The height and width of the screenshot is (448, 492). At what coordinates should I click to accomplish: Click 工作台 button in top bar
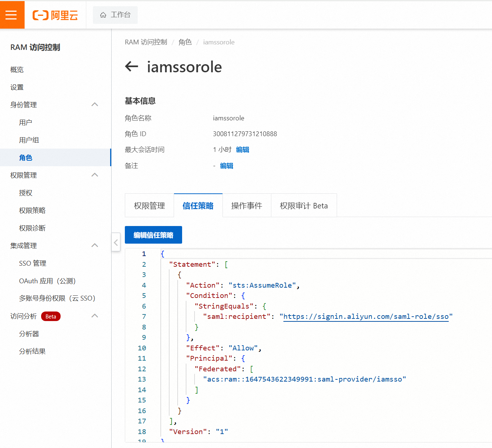[115, 15]
